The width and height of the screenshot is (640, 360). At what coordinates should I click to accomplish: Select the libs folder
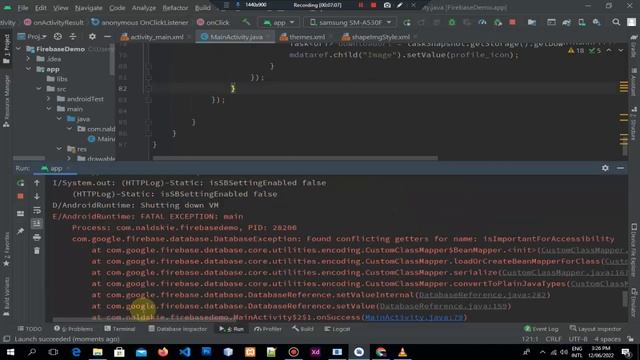(x=57, y=79)
